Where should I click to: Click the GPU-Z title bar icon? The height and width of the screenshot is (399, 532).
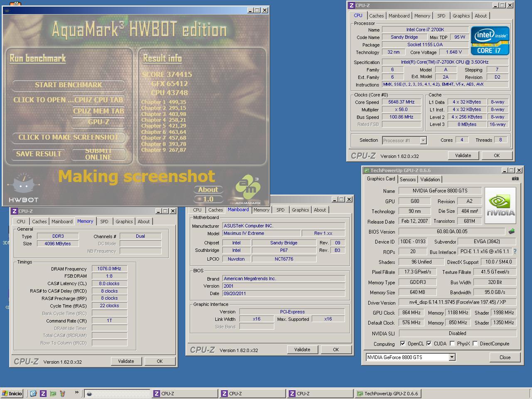tap(367, 170)
